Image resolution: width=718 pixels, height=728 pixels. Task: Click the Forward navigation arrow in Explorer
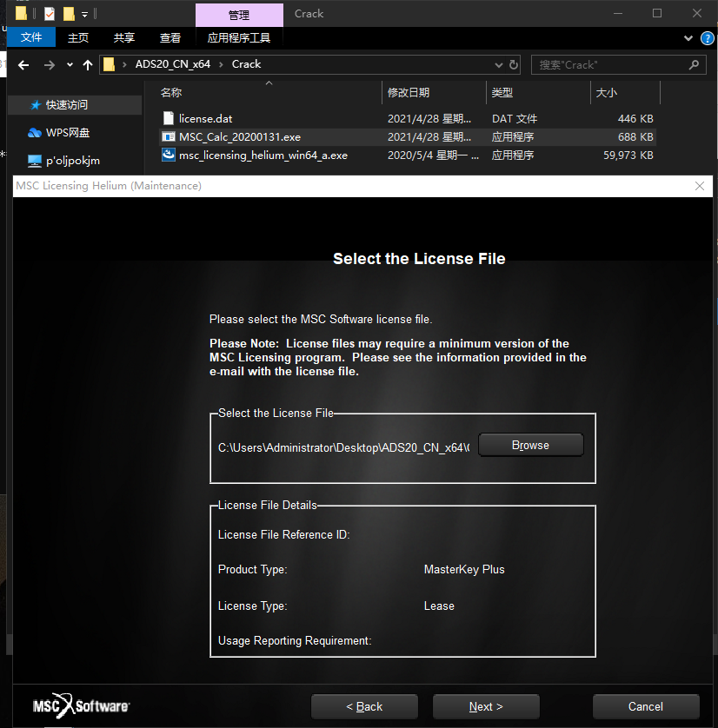(50, 65)
